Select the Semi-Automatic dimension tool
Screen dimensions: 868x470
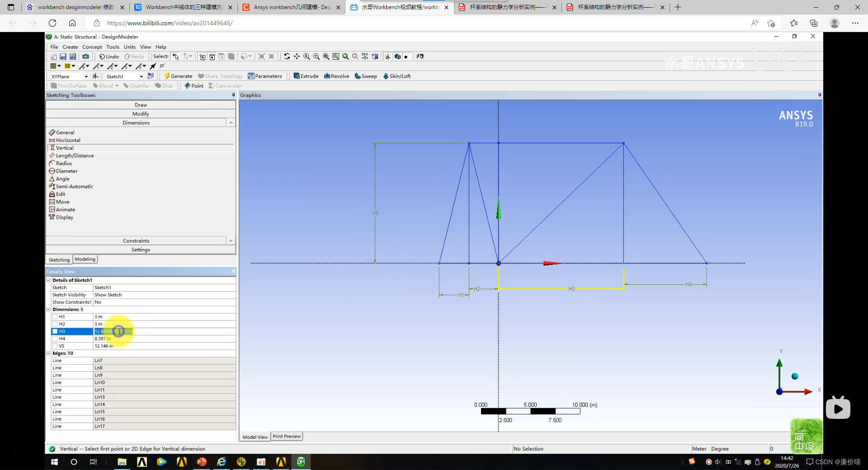(71, 186)
